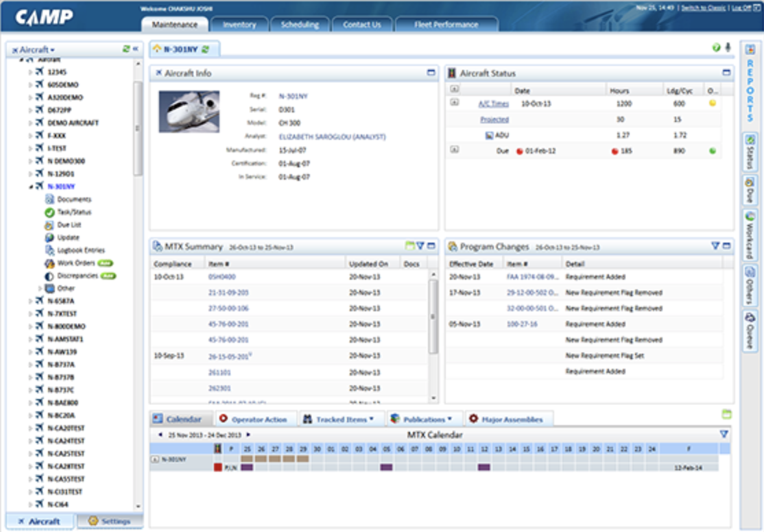Switch to the Fleet Performance tab
Image resolution: width=764 pixels, height=532 pixels.
(446, 25)
